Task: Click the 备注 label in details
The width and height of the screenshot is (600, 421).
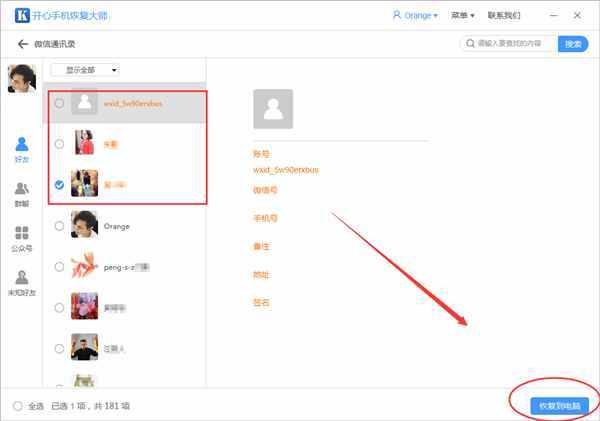Action: point(261,246)
